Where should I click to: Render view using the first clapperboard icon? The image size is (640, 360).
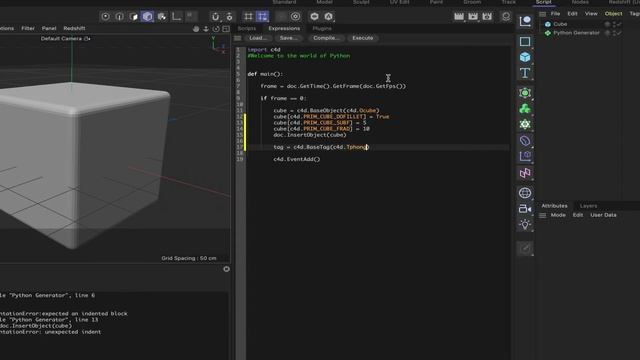(x=459, y=16)
